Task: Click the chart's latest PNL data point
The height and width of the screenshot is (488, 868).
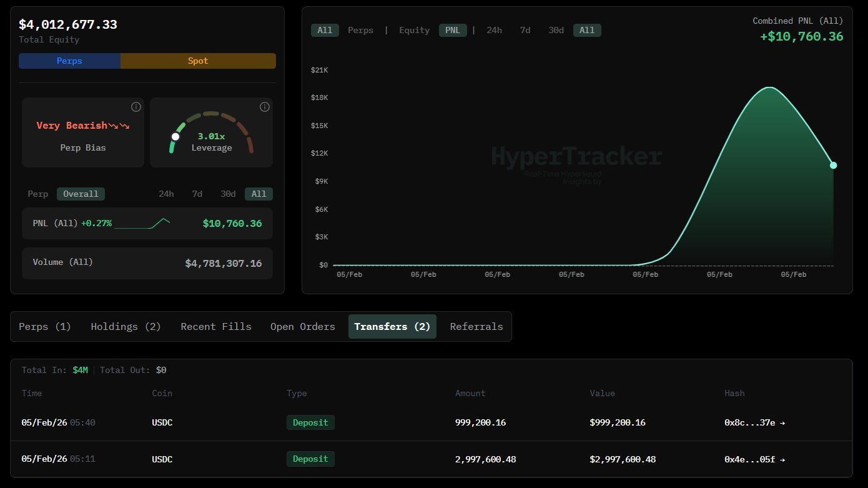Action: click(833, 165)
